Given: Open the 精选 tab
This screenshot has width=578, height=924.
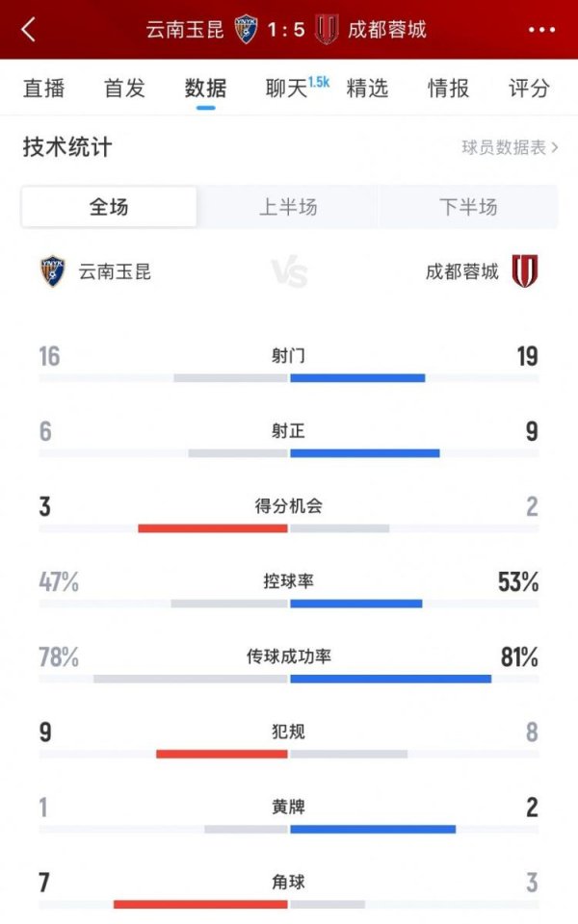Looking at the screenshot, I should click(x=368, y=88).
